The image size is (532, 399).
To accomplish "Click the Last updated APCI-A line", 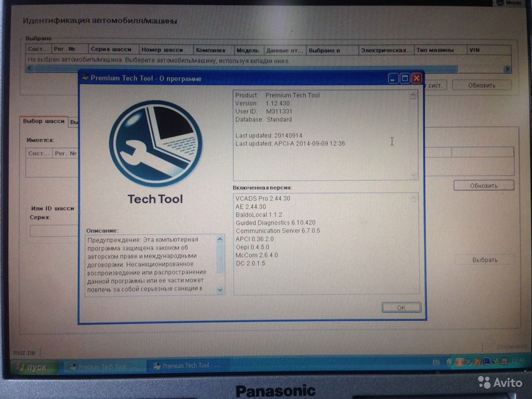I will [290, 144].
